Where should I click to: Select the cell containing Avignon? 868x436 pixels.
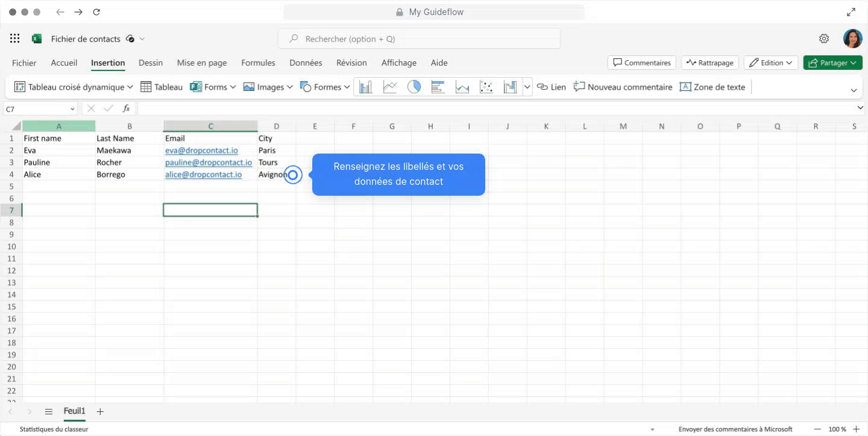pos(276,175)
